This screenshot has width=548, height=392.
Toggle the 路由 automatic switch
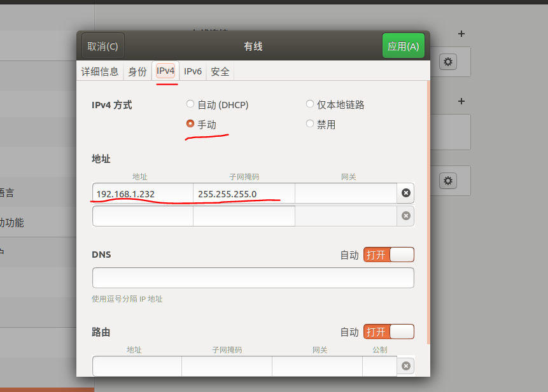pos(389,332)
